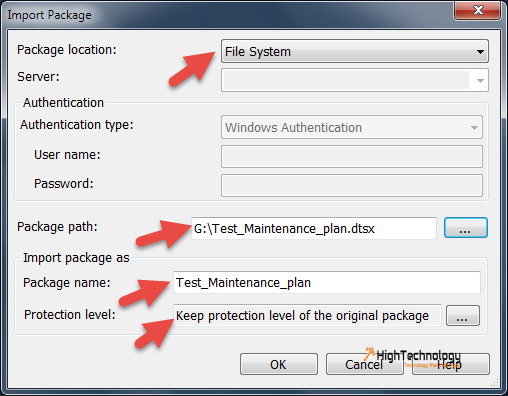Image resolution: width=508 pixels, height=396 pixels.
Task: Click the Server dropdown arrow
Action: pos(480,81)
